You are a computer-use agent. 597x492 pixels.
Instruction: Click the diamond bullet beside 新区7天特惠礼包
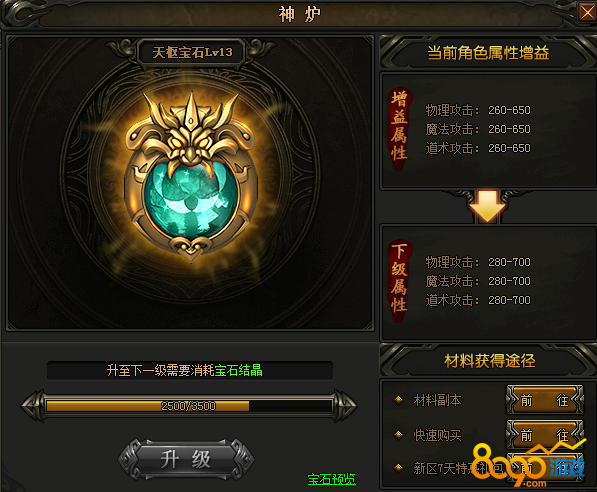(398, 468)
